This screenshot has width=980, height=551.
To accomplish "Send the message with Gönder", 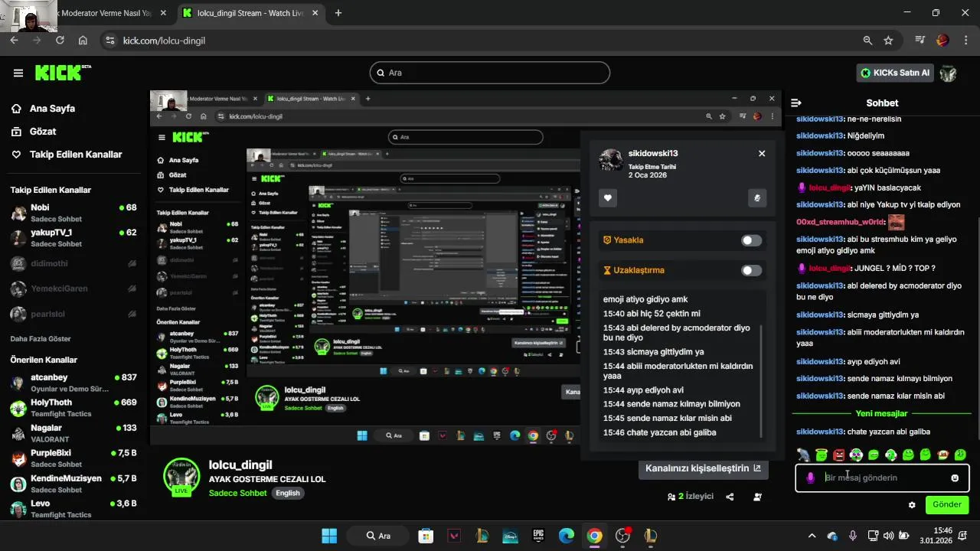I will tap(947, 505).
